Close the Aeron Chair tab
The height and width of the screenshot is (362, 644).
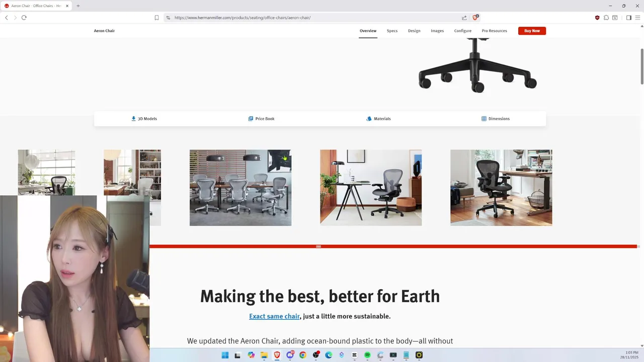[67, 6]
